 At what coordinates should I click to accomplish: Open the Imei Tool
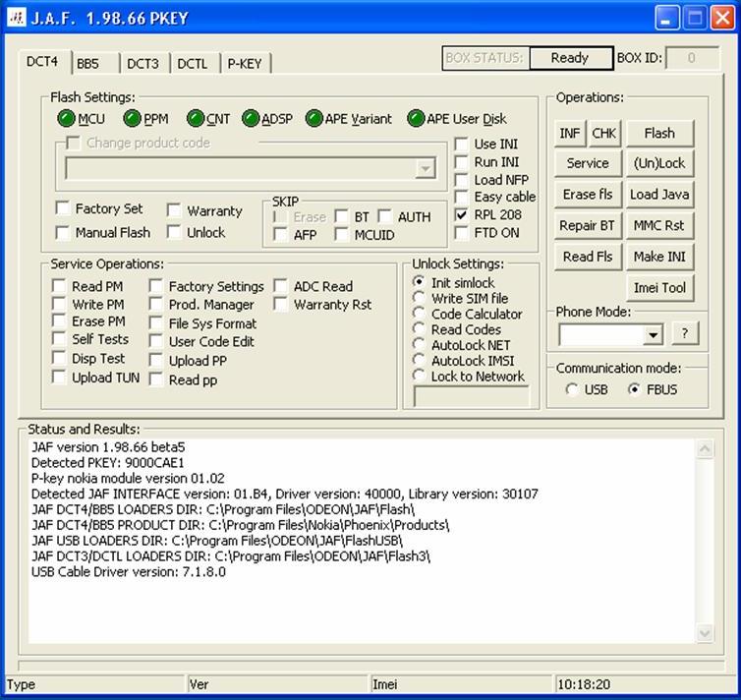click(x=659, y=288)
